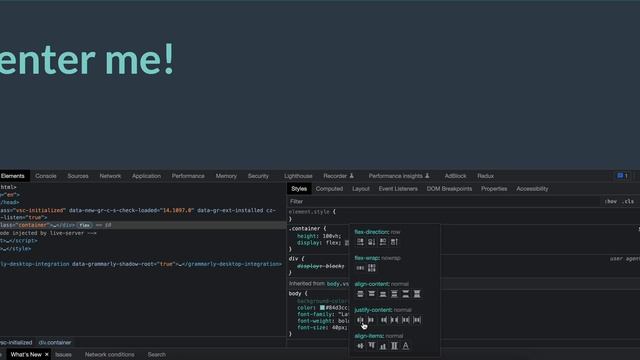Select the Styles sidebar tab

tap(299, 189)
